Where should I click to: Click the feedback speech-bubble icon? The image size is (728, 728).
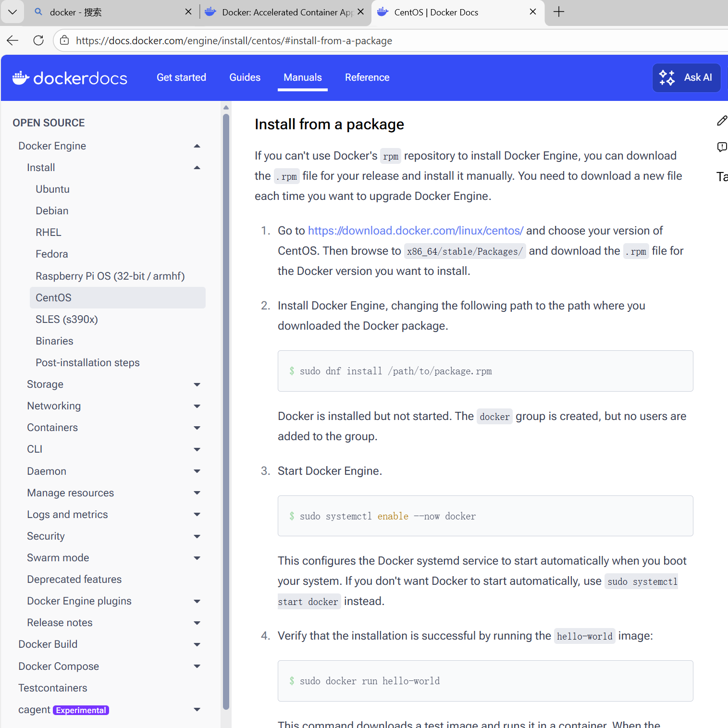pos(721,147)
